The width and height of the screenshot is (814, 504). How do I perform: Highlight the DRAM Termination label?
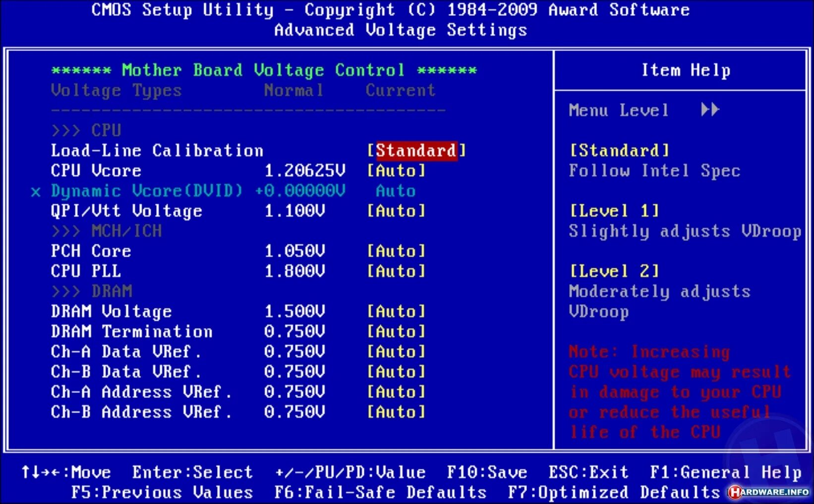132,332
